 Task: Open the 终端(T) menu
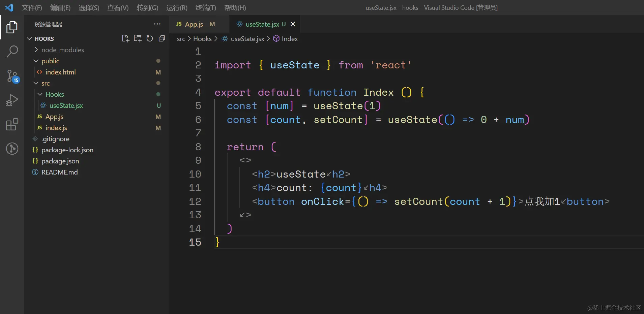tap(206, 8)
